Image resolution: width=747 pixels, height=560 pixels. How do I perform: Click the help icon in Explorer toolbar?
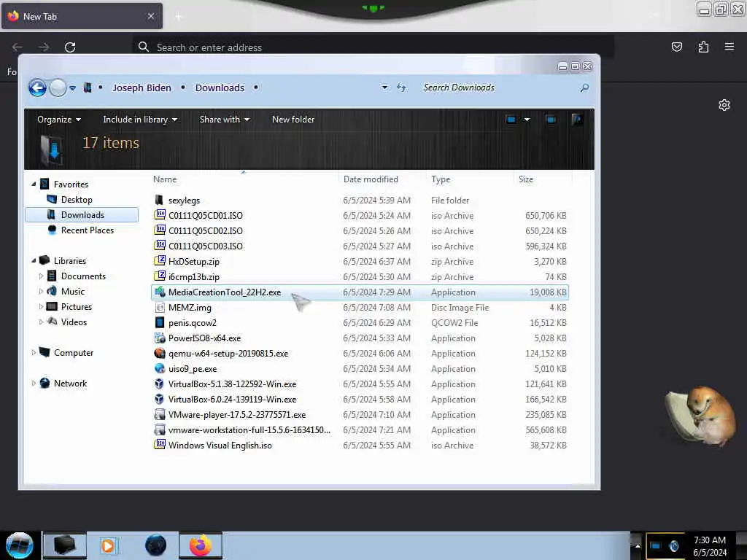click(x=577, y=119)
